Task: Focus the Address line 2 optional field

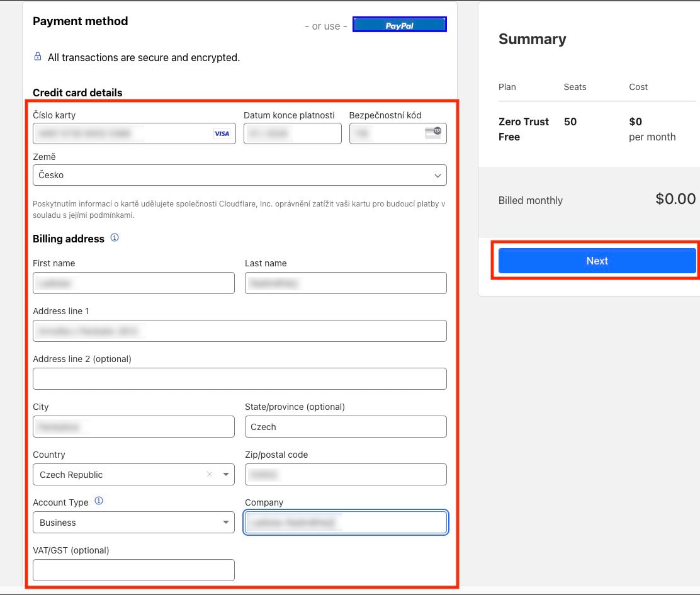Action: pos(239,379)
